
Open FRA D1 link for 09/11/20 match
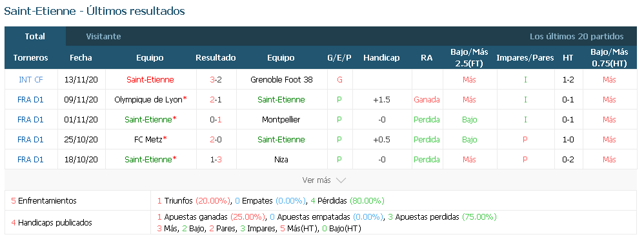pos(31,100)
